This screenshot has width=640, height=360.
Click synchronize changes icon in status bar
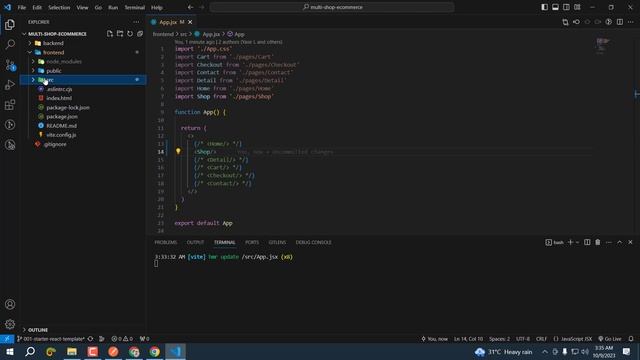point(90,339)
